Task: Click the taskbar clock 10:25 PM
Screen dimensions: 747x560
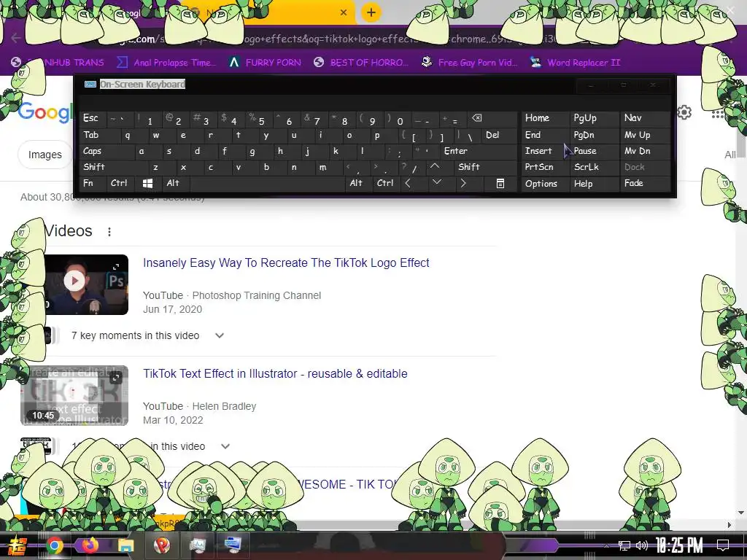Action: [x=679, y=545]
